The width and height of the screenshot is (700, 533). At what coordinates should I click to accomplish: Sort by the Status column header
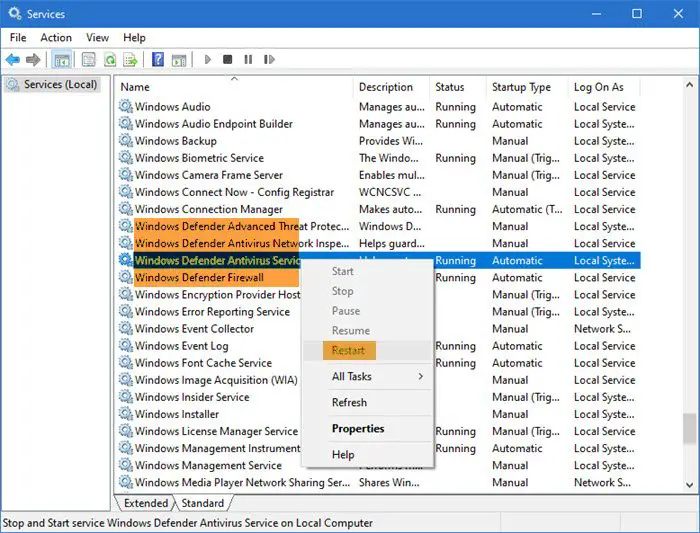click(458, 87)
